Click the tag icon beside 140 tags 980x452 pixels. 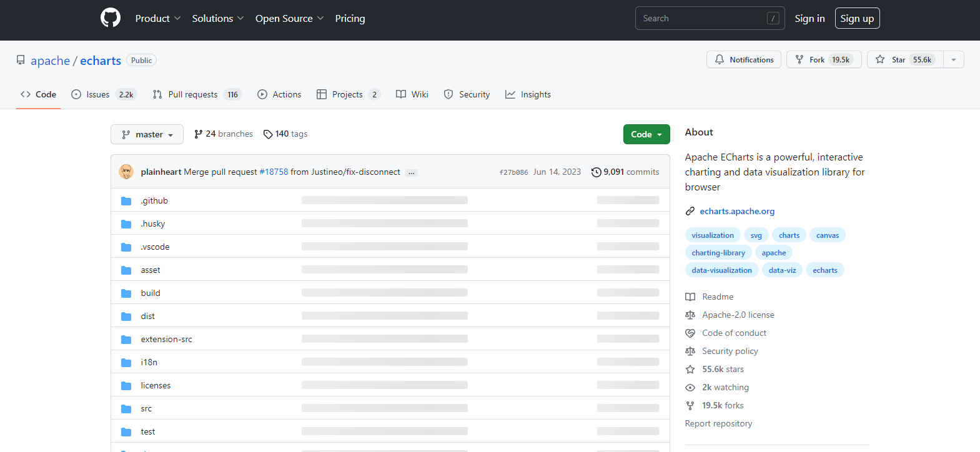pos(268,134)
